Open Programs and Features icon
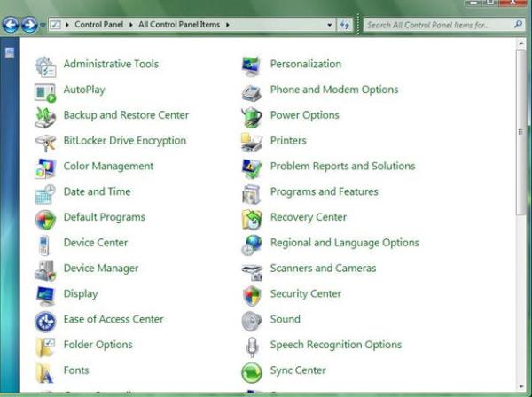Viewport: 532px width, 397px height. tap(252, 194)
